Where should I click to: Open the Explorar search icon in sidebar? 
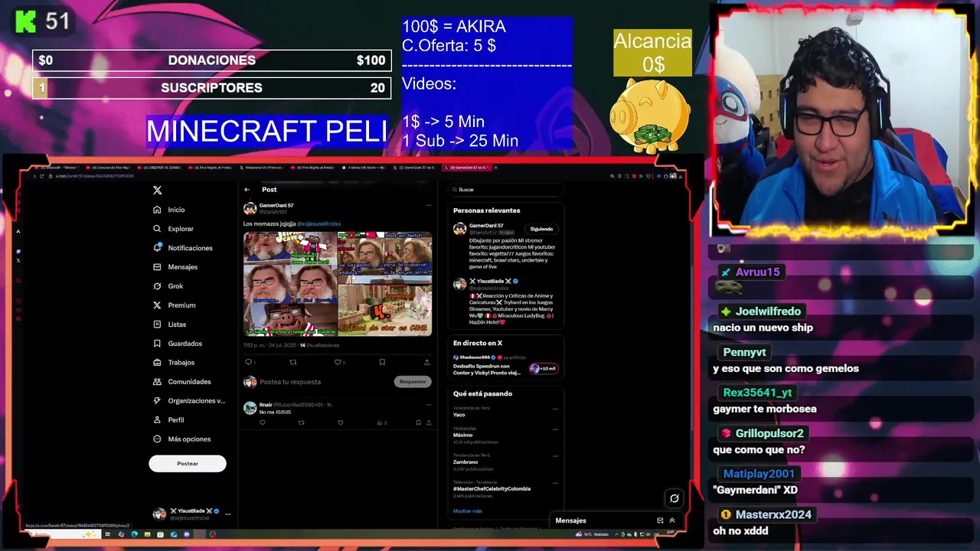point(157,229)
